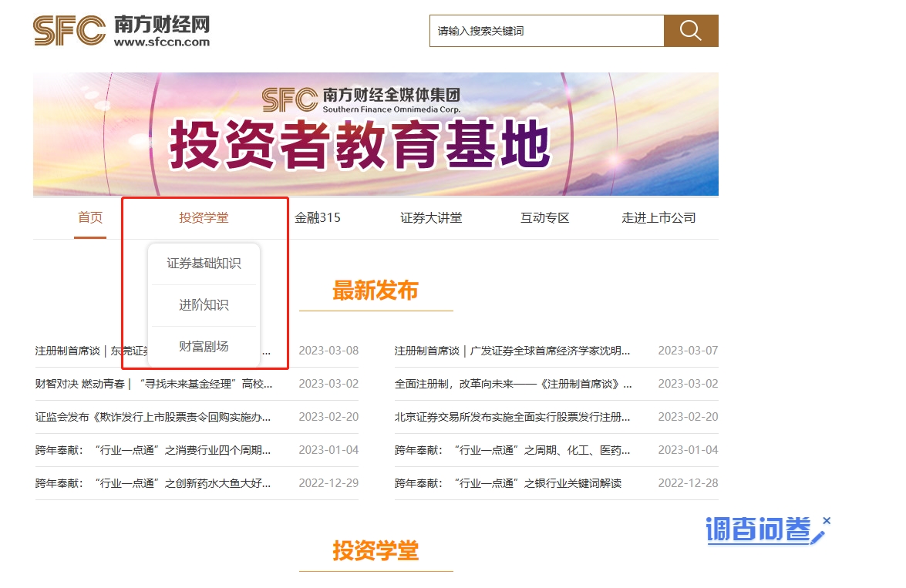Image resolution: width=906 pixels, height=588 pixels.
Task: Open article 行业一点通 之消费行业四个周期
Action: point(153,450)
